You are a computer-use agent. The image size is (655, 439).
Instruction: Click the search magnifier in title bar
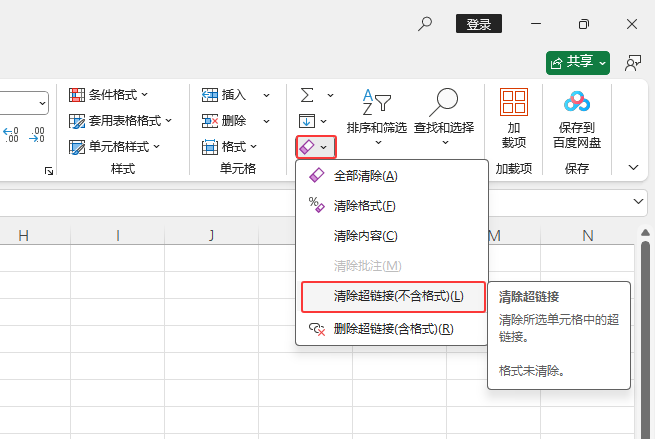click(x=426, y=24)
